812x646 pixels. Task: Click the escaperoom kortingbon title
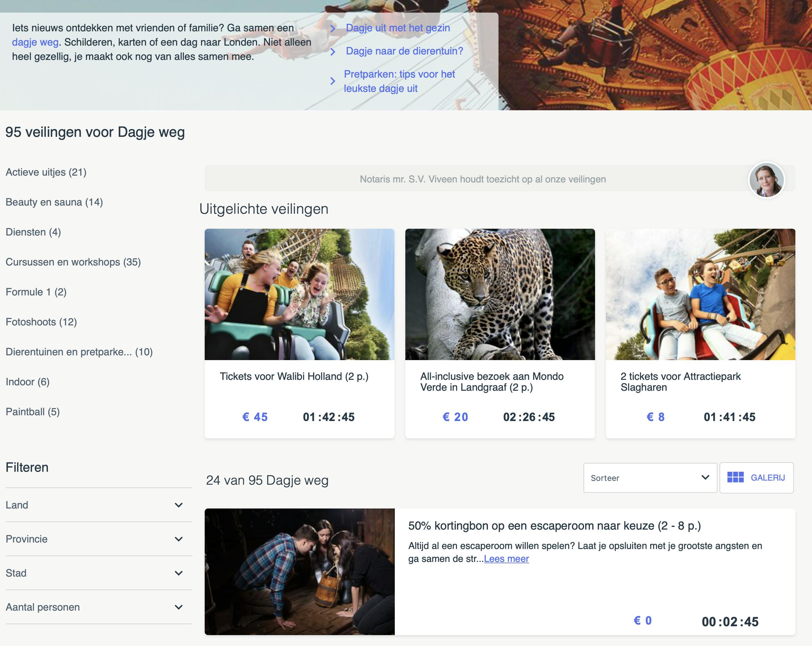click(x=554, y=526)
